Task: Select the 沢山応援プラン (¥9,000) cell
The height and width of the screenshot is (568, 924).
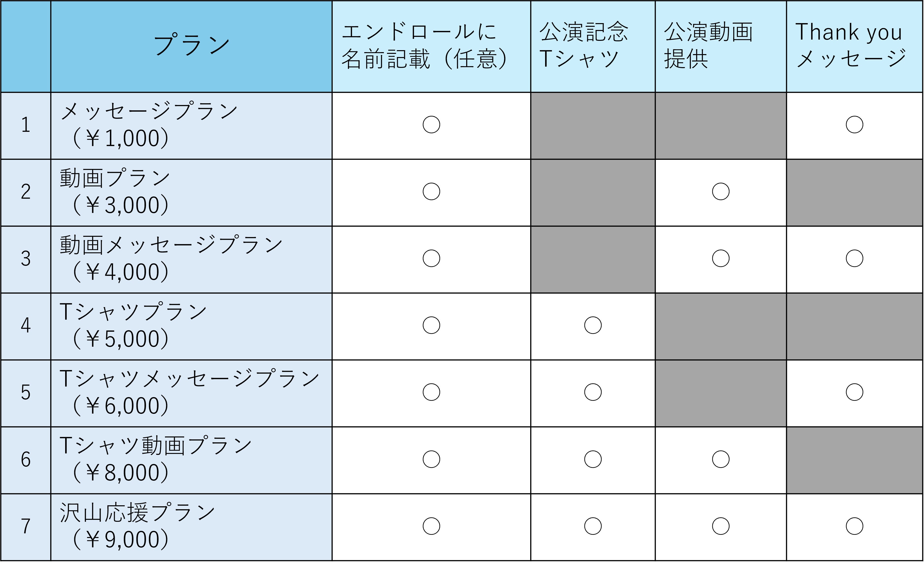Action: (192, 527)
